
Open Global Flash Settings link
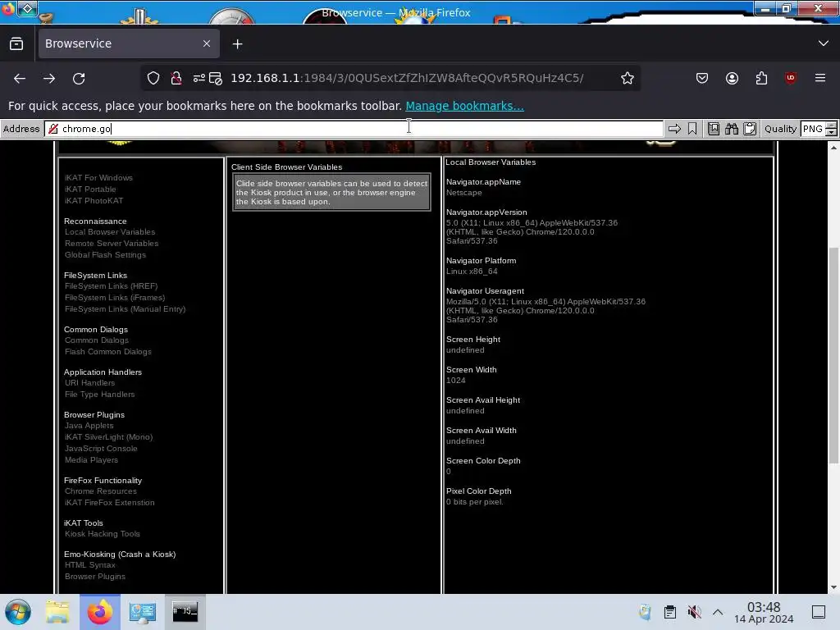click(x=105, y=255)
